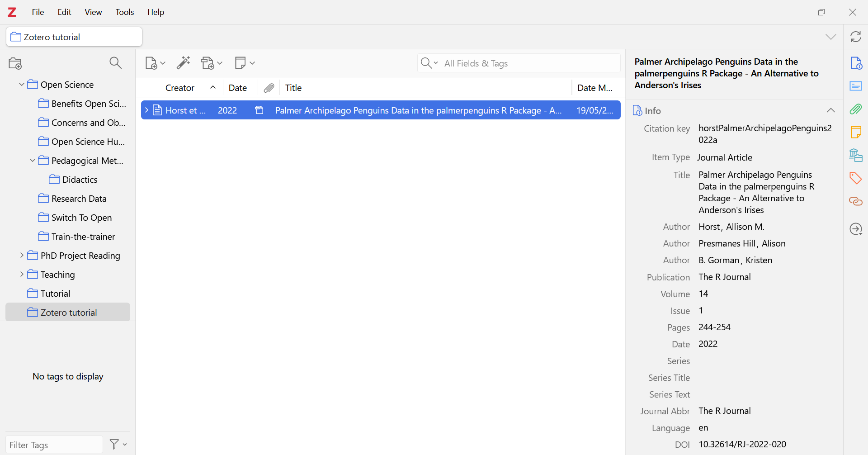The image size is (868, 455).
Task: Edit Publication field The R Journal
Action: tap(725, 277)
